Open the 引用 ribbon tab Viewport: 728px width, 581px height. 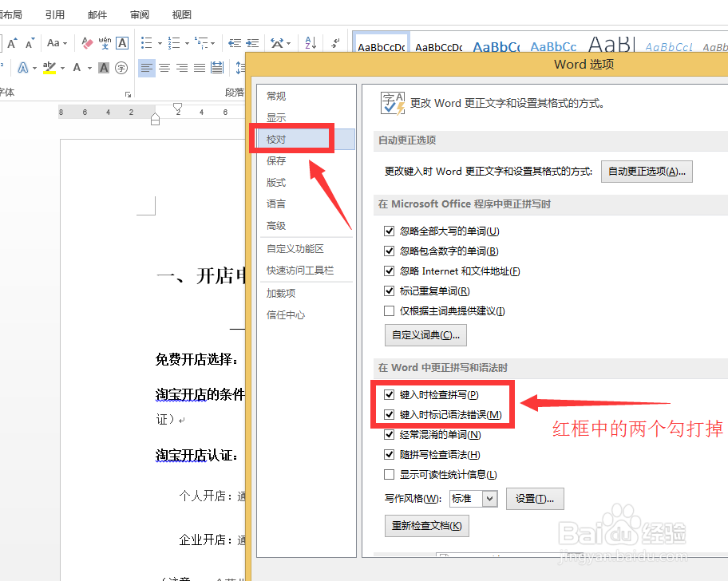click(55, 15)
